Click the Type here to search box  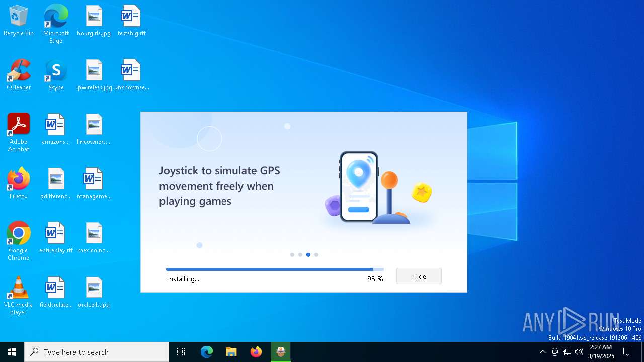97,352
